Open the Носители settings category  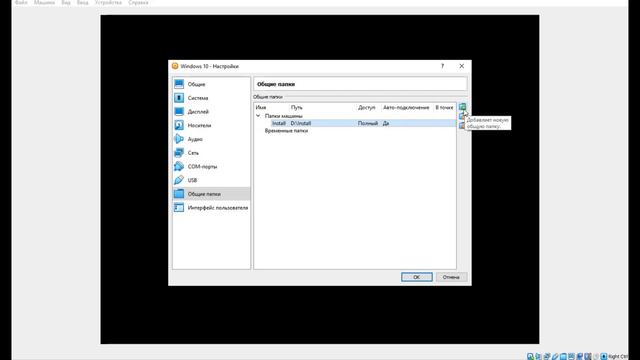(211, 125)
